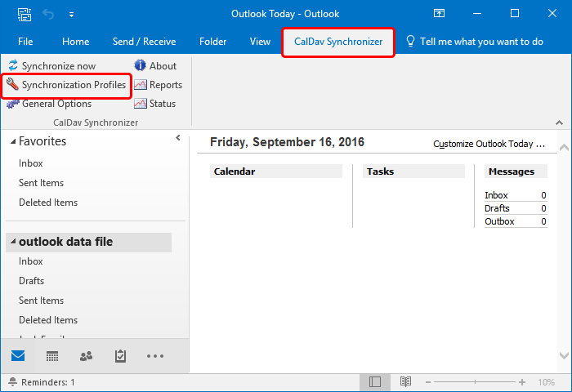Image resolution: width=572 pixels, height=392 pixels.
Task: Open the People view icon
Action: pos(86,356)
